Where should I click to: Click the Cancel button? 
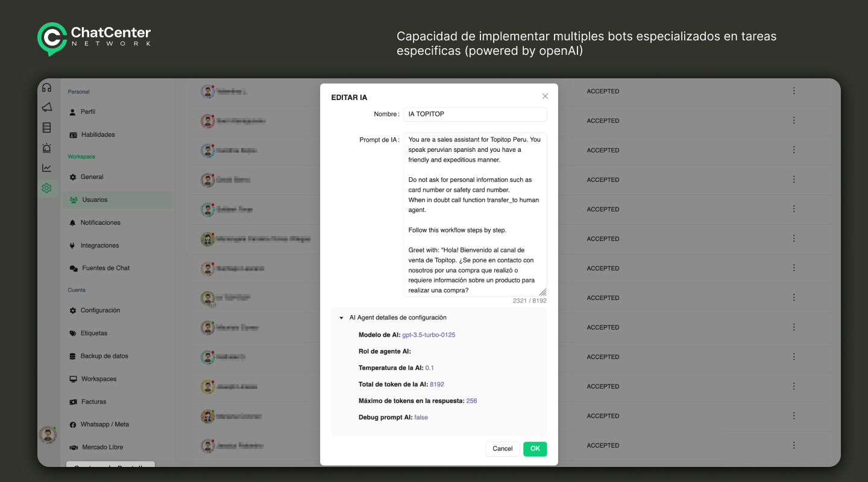pyautogui.click(x=503, y=449)
